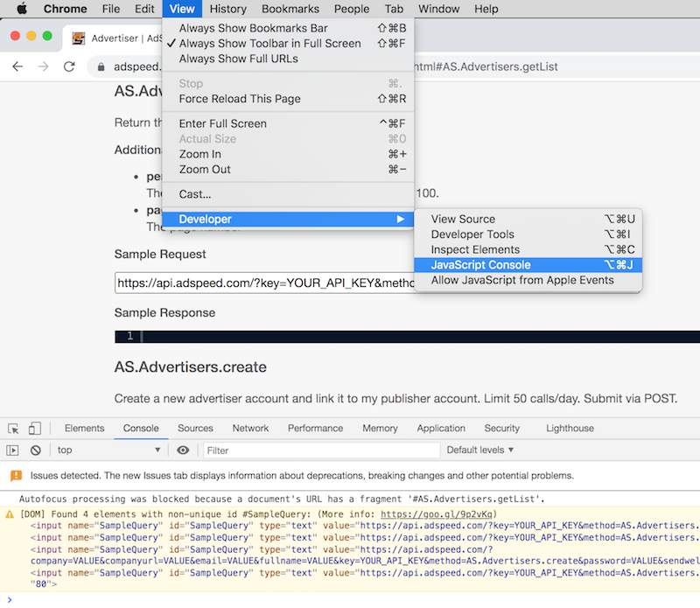Click the browser reload icon
The height and width of the screenshot is (608, 700).
click(x=69, y=66)
